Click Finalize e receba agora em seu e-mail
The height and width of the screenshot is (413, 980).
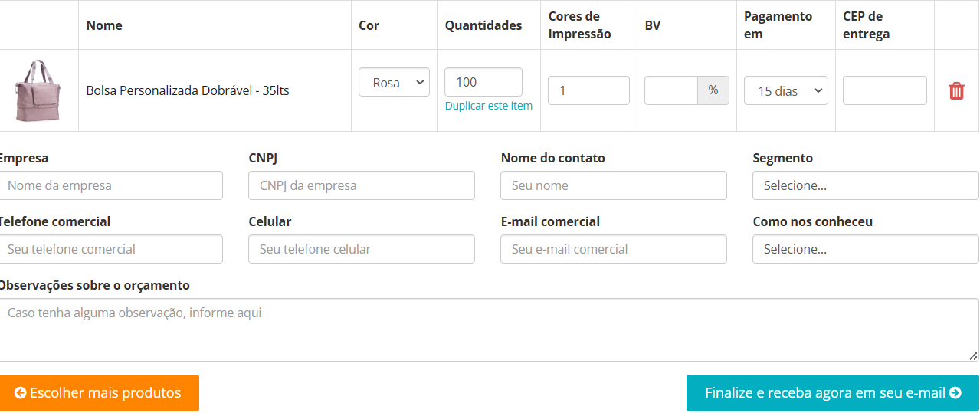832,393
